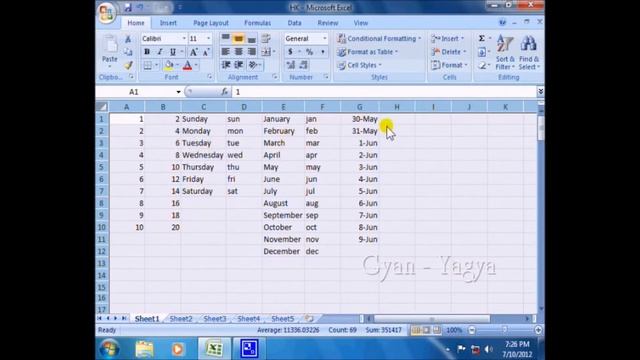Align text left
This screenshot has width=640, height=360.
point(225,52)
